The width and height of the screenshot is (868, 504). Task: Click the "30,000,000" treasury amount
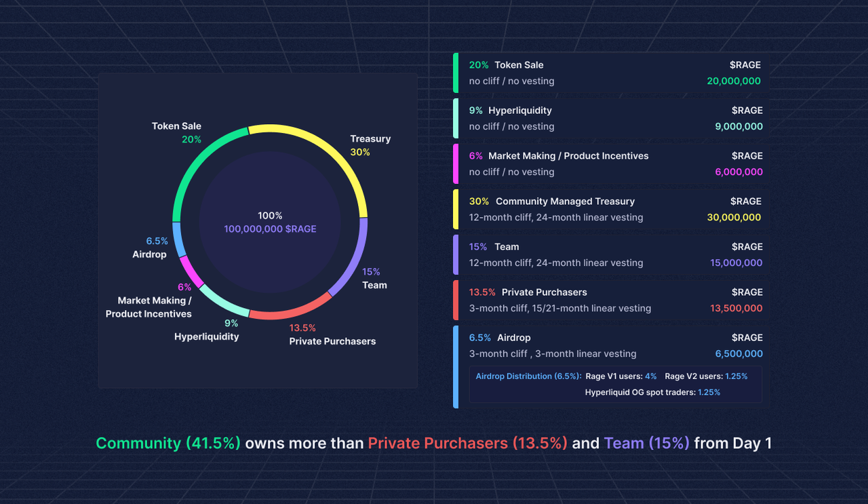click(x=734, y=217)
